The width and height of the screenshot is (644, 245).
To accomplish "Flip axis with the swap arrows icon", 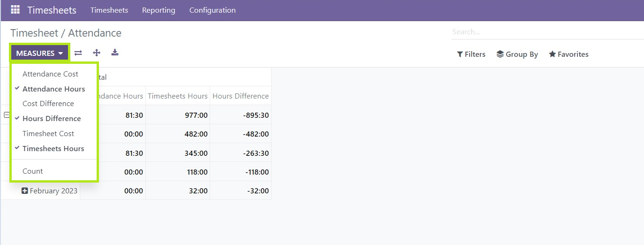I will coord(78,53).
